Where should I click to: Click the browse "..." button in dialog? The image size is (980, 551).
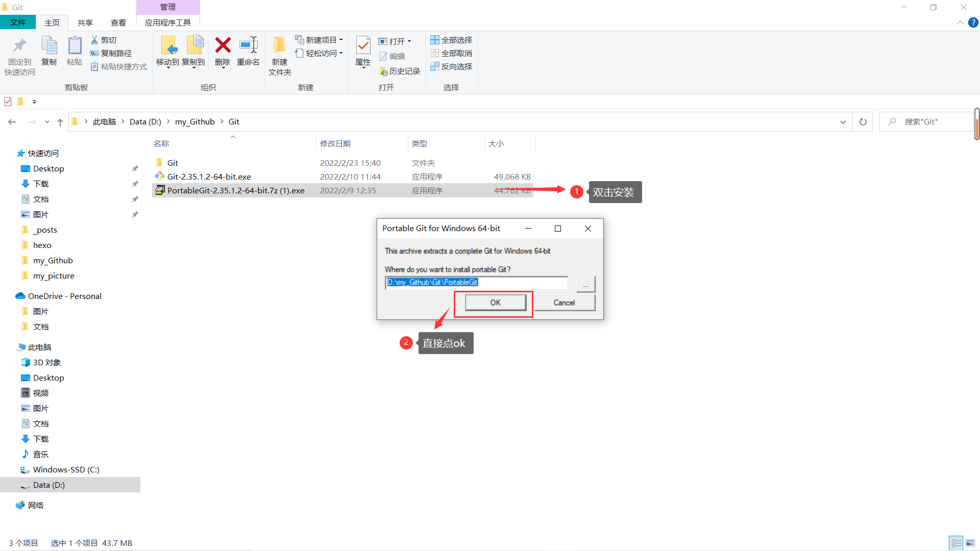[585, 284]
